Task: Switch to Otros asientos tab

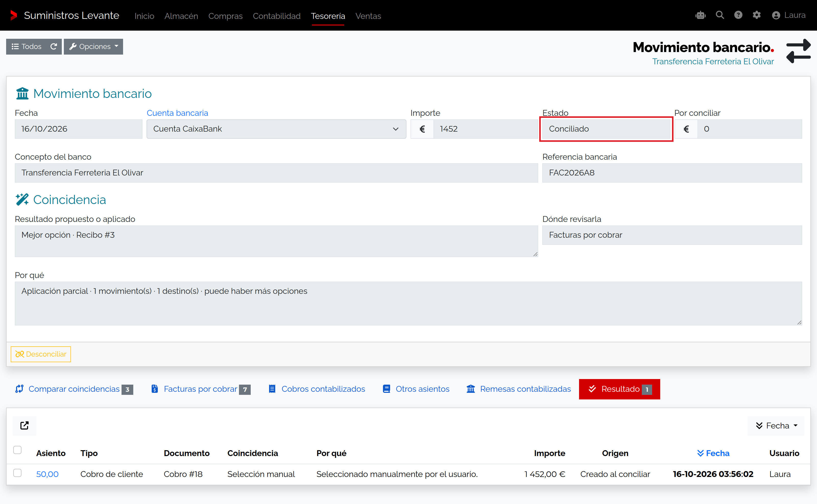Action: click(416, 389)
